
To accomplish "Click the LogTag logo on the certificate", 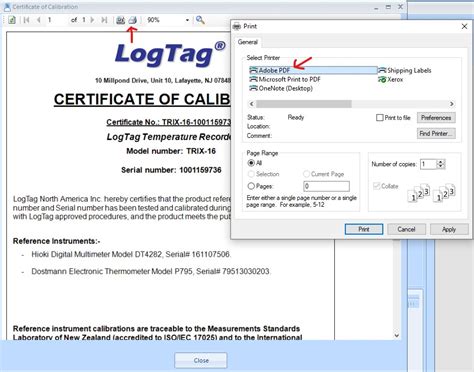I will [170, 53].
